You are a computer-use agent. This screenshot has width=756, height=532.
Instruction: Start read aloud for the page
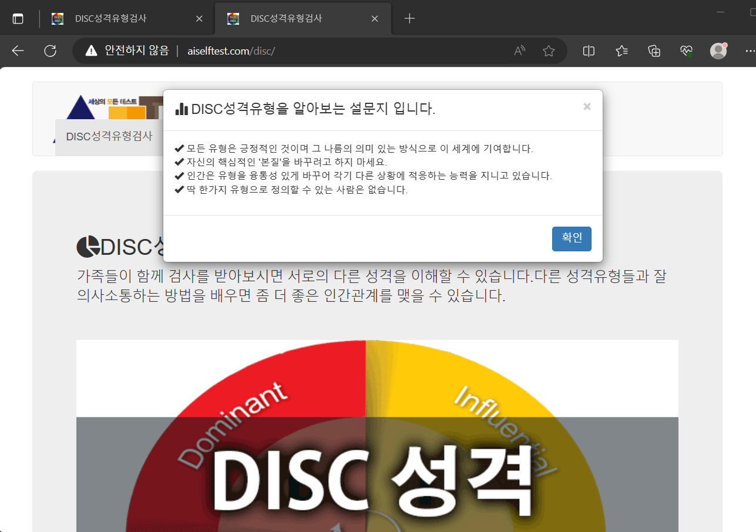click(x=519, y=50)
